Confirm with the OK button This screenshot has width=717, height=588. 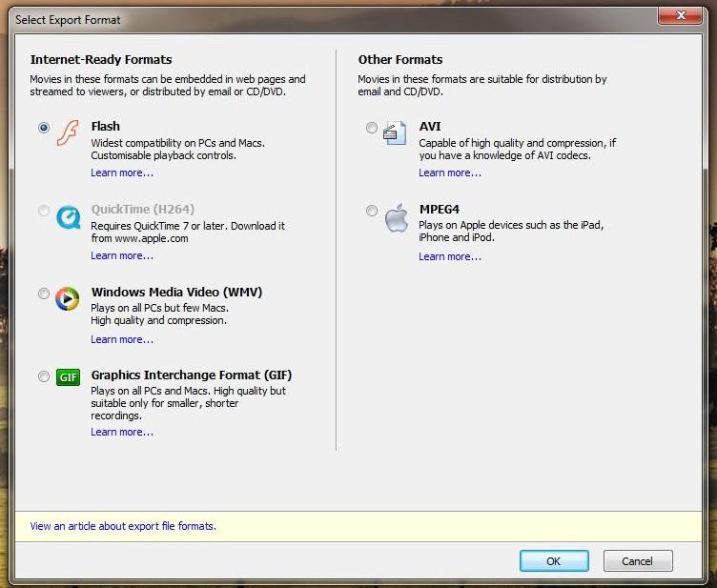[554, 561]
